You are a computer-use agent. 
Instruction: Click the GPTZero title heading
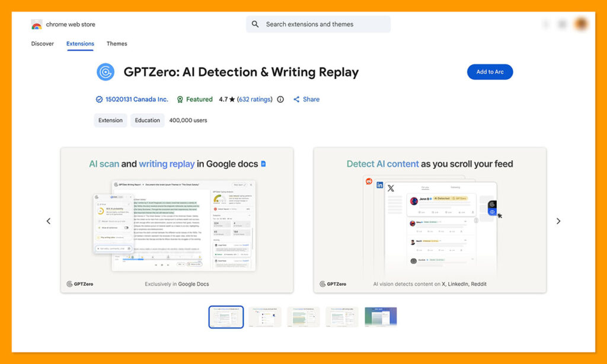point(241,72)
